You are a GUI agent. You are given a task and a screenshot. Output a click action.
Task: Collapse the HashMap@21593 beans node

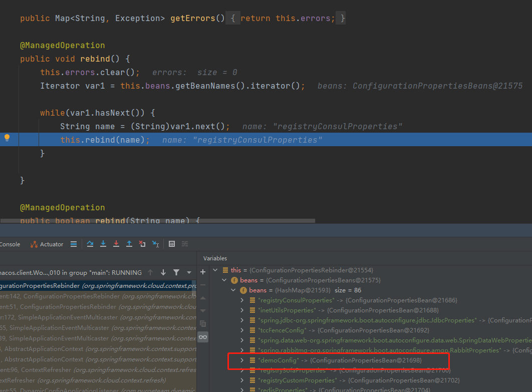point(233,290)
